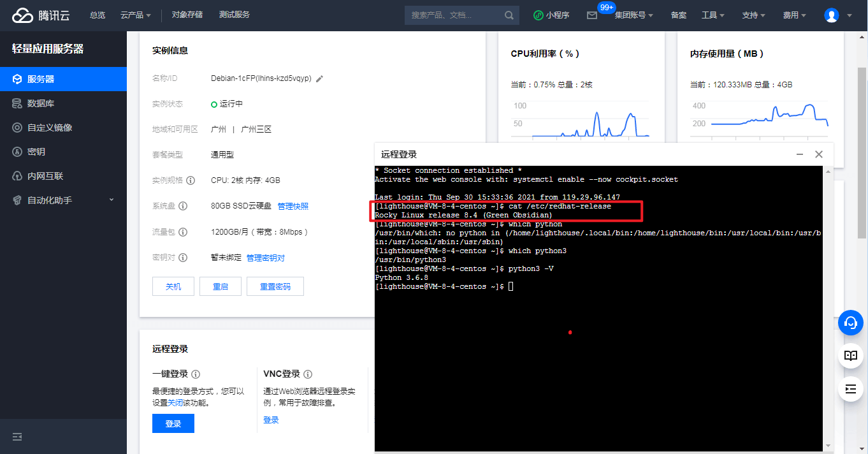The width and height of the screenshot is (868, 454).
Task: Click the 密钥 key icon in sidebar
Action: pyautogui.click(x=17, y=152)
